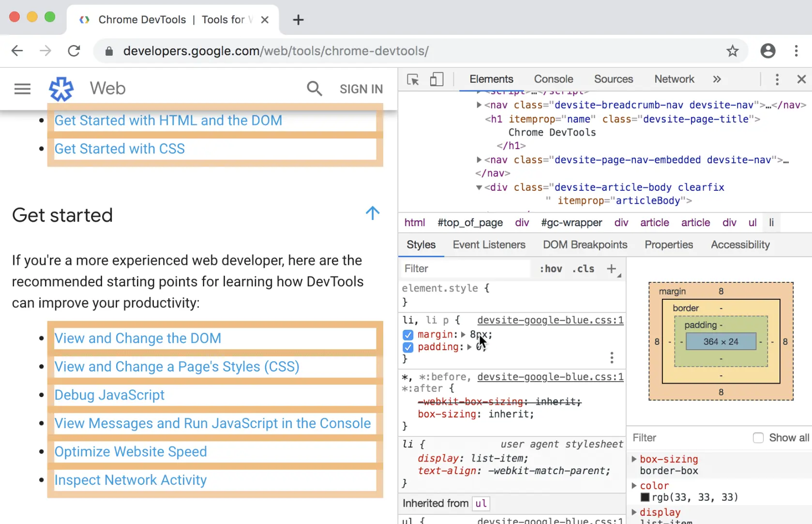Open the Properties tab
812x524 pixels.
(669, 245)
